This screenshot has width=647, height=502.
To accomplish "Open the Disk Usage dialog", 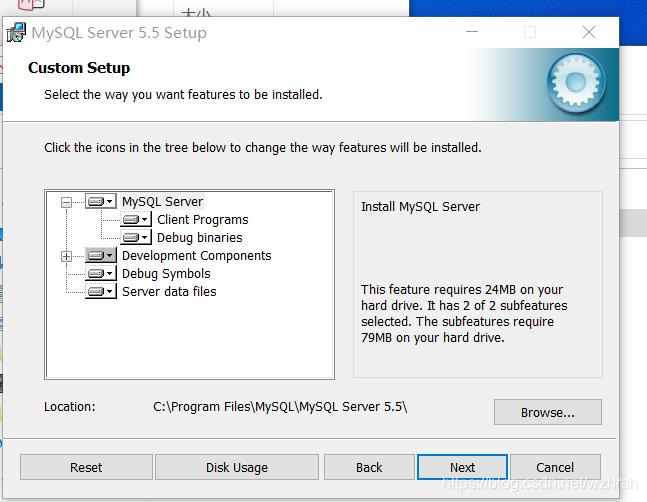I will [x=237, y=467].
